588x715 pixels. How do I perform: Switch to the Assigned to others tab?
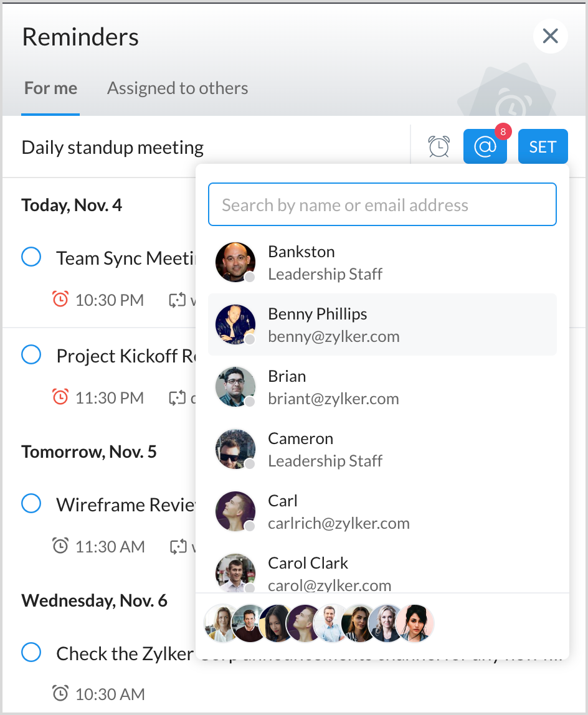178,88
